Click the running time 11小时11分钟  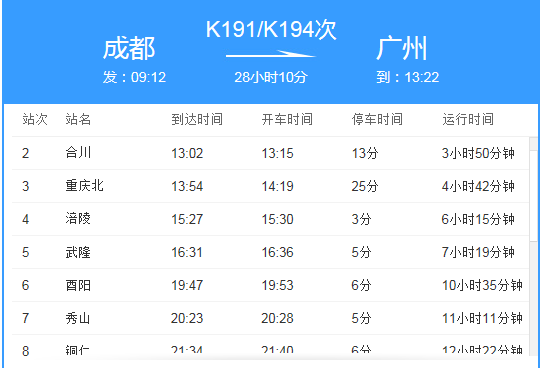point(482,319)
